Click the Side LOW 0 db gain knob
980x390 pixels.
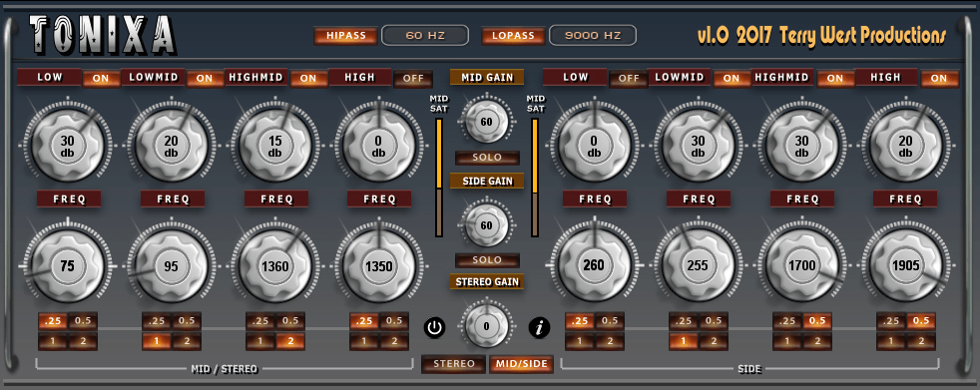point(594,145)
